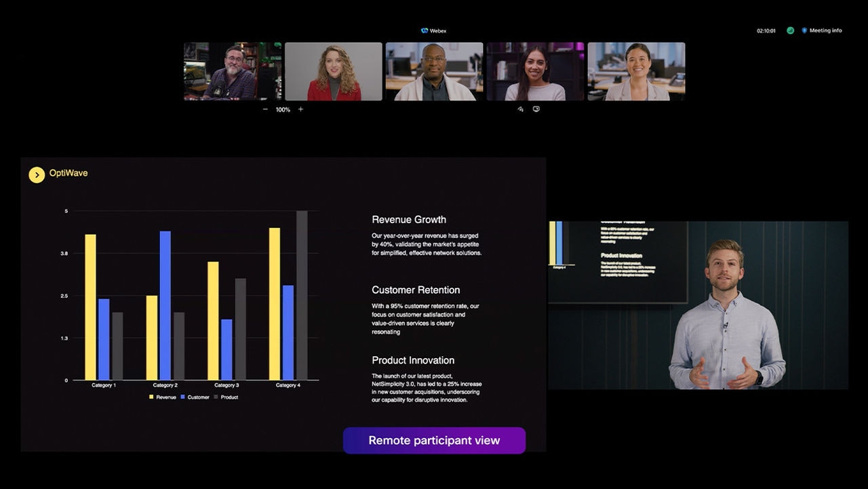
Task: Click the yellow Revenue legend swatch
Action: [152, 397]
